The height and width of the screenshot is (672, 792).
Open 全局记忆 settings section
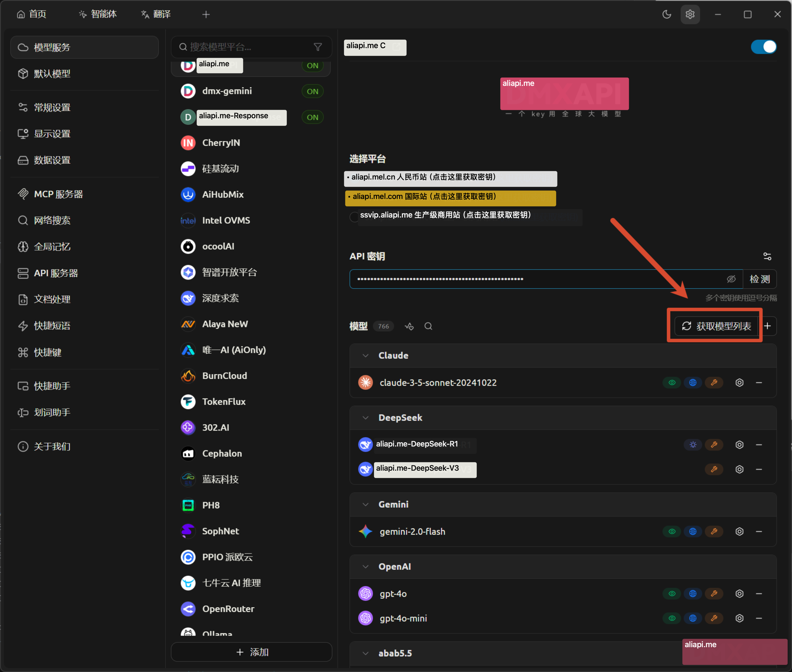tap(85, 247)
